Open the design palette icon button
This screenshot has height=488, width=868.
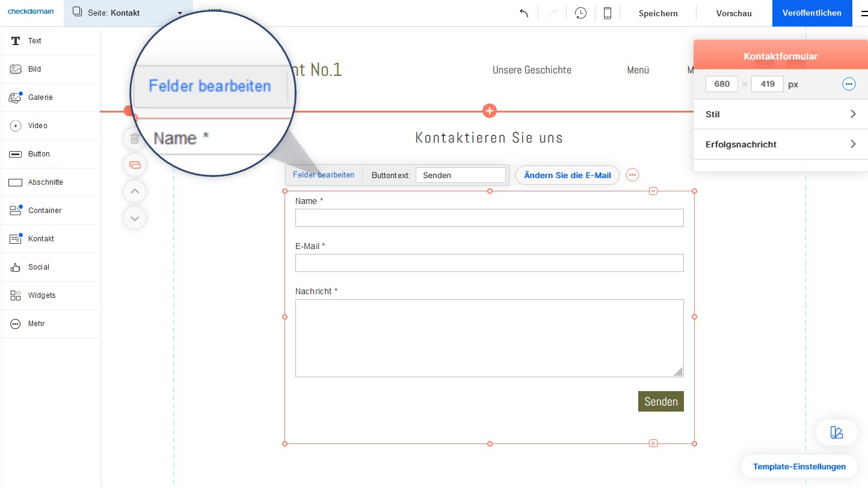836,432
